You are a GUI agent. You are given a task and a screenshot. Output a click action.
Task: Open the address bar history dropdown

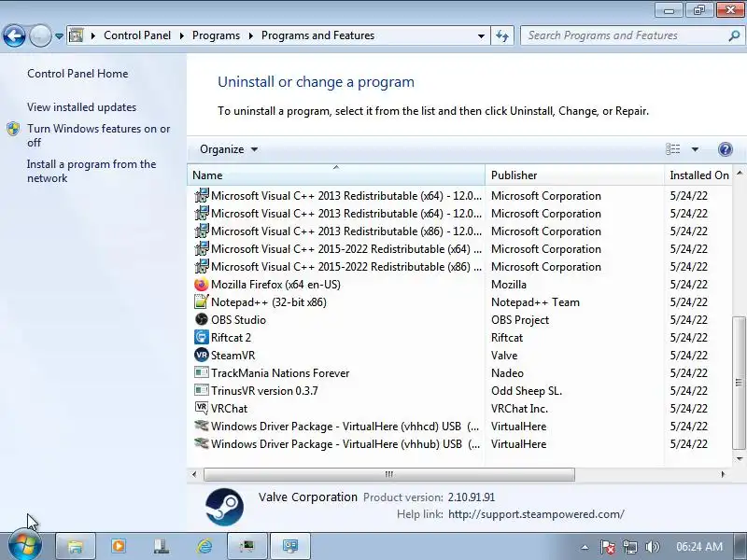pos(481,35)
